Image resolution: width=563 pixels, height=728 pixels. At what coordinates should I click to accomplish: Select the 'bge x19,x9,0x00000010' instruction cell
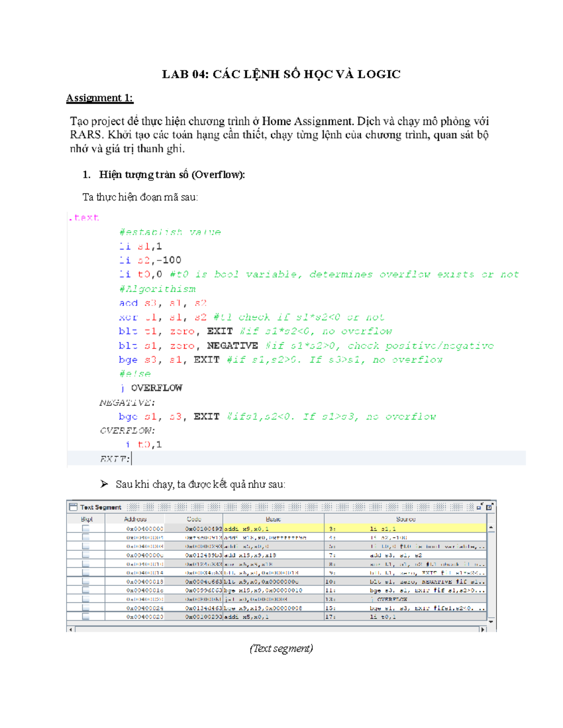274,590
